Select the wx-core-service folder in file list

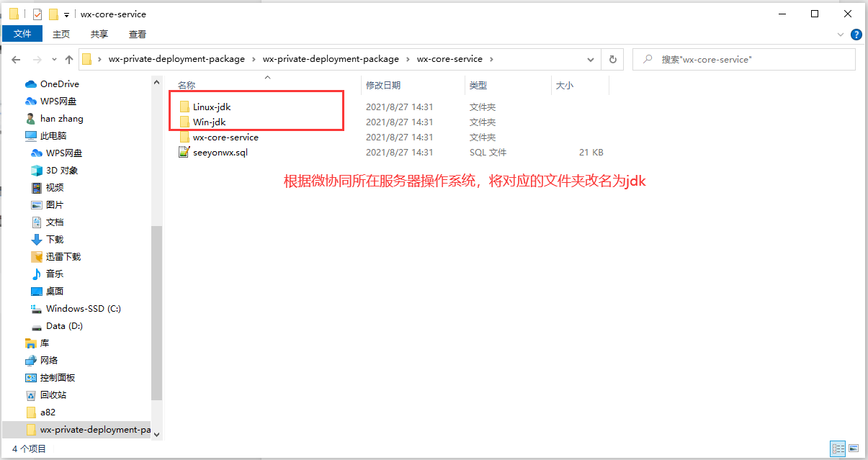225,137
